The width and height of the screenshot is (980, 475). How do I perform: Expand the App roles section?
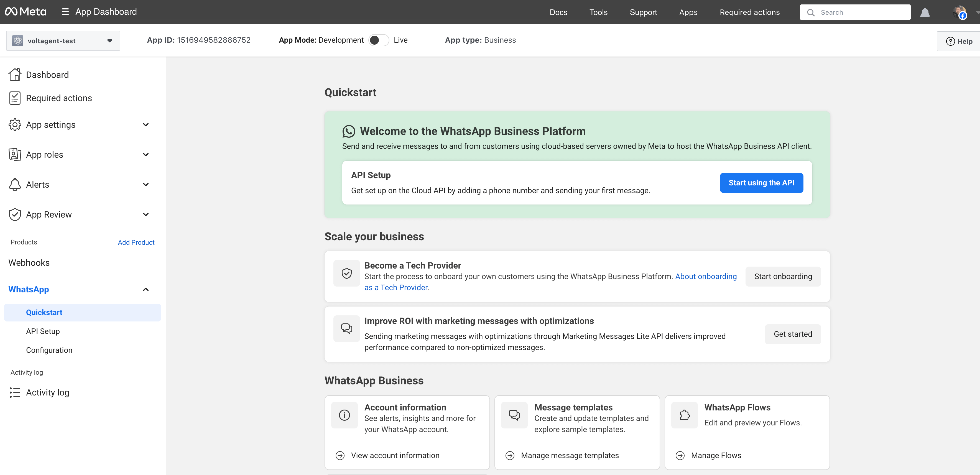tap(146, 154)
